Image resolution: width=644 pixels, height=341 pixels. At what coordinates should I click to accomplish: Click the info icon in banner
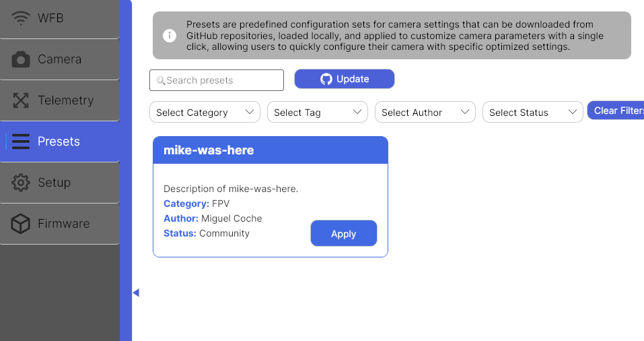click(170, 35)
